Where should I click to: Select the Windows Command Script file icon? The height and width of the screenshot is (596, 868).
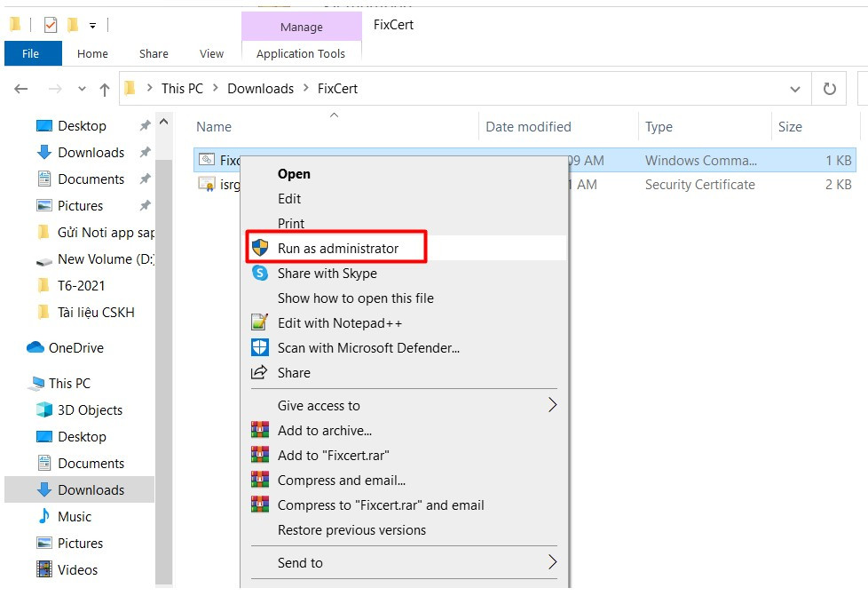click(x=207, y=160)
